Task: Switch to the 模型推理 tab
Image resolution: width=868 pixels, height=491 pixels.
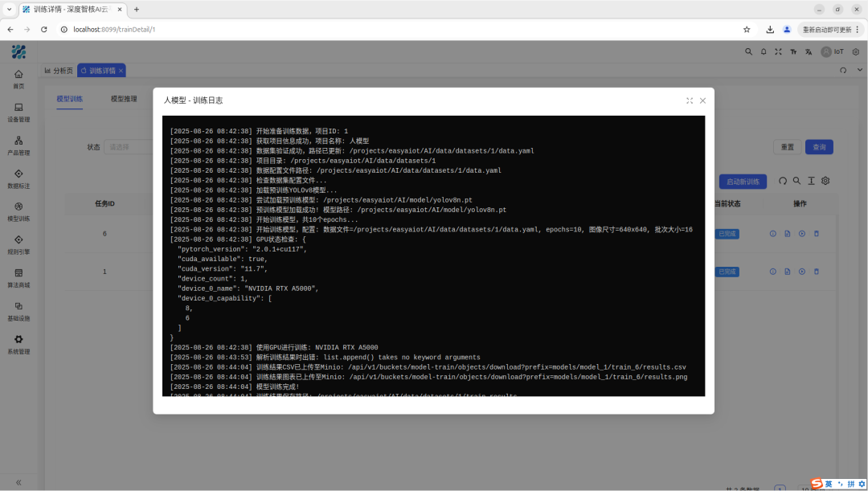Action: coord(124,99)
